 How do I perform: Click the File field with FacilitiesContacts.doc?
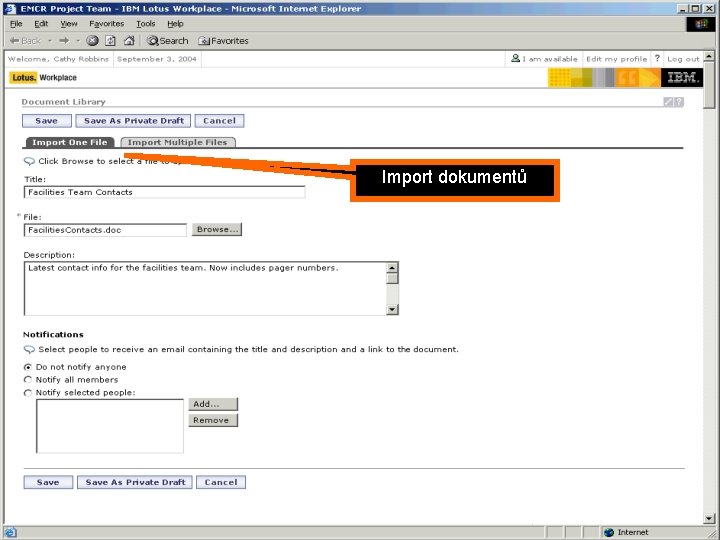[105, 230]
